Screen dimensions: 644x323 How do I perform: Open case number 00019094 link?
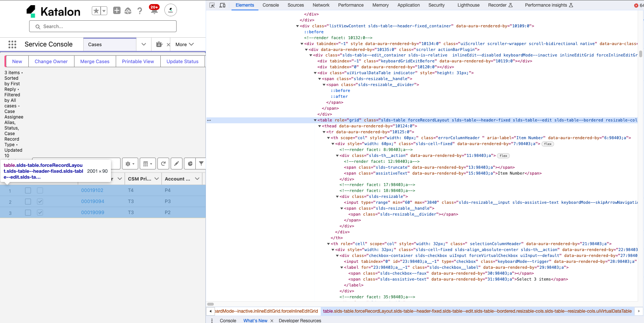[x=93, y=202]
